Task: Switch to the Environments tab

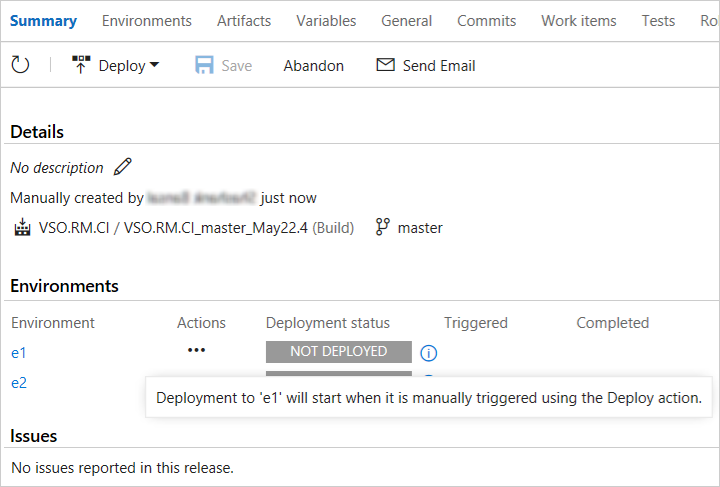Action: click(146, 21)
